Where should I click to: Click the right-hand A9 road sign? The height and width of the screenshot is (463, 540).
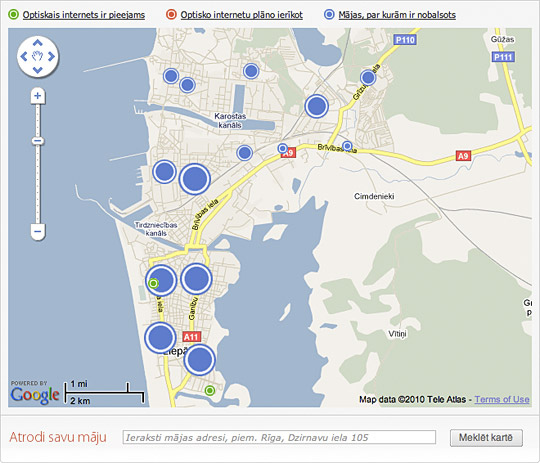(x=463, y=156)
